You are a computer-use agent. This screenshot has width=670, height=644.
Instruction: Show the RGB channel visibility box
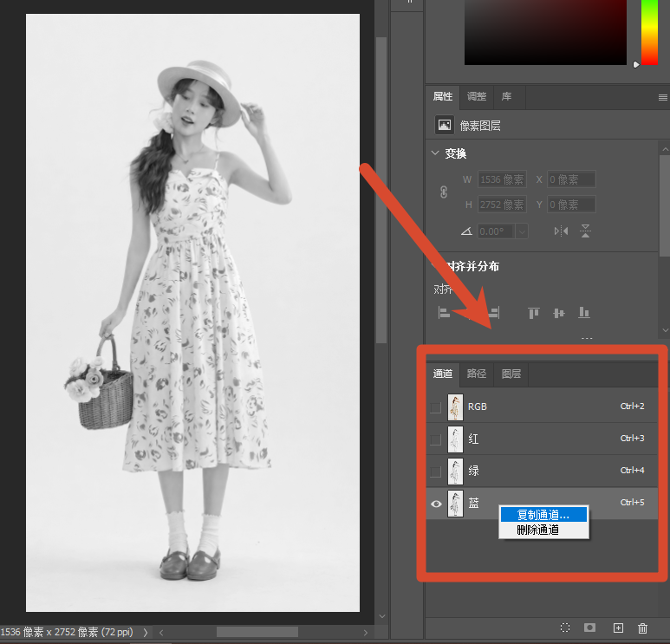pos(435,407)
